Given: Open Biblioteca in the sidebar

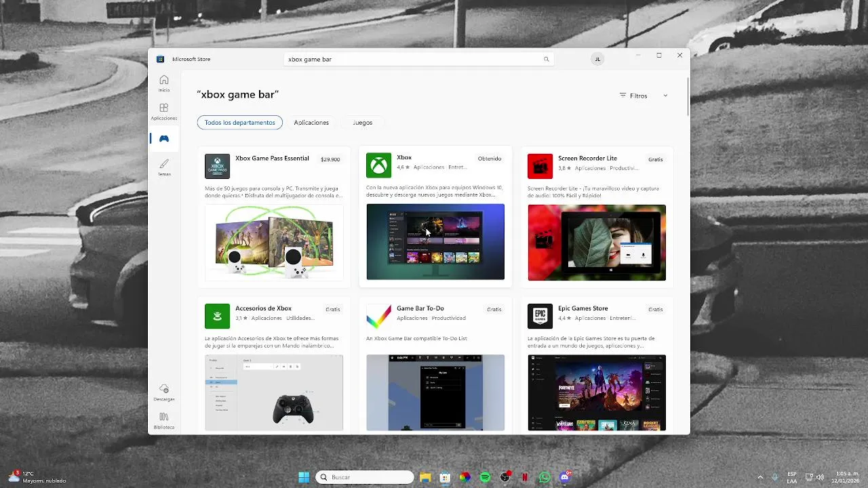Looking at the screenshot, I should (164, 421).
